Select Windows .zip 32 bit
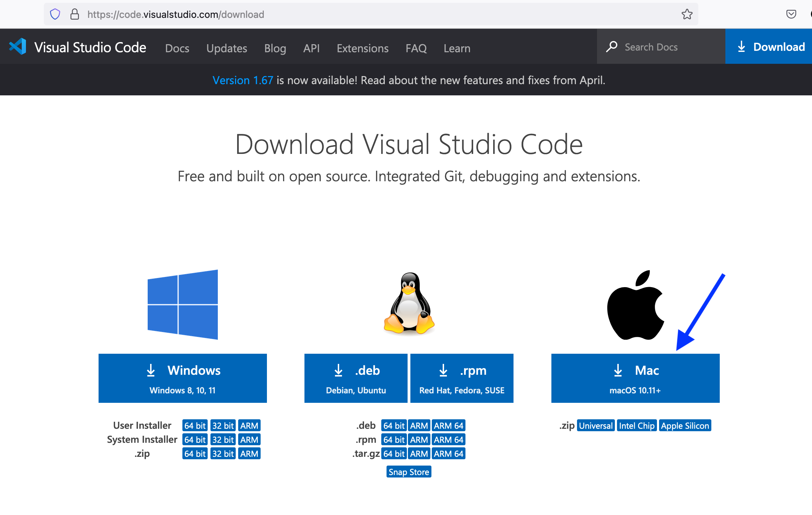 tap(223, 454)
